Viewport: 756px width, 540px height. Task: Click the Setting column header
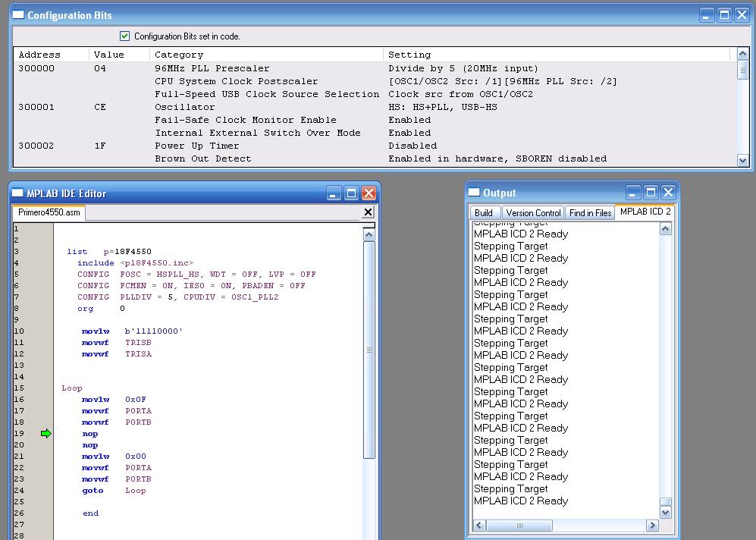tap(409, 55)
